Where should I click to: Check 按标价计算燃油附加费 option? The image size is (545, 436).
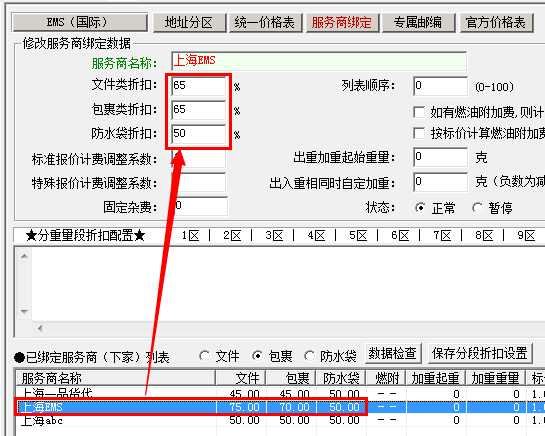[419, 133]
